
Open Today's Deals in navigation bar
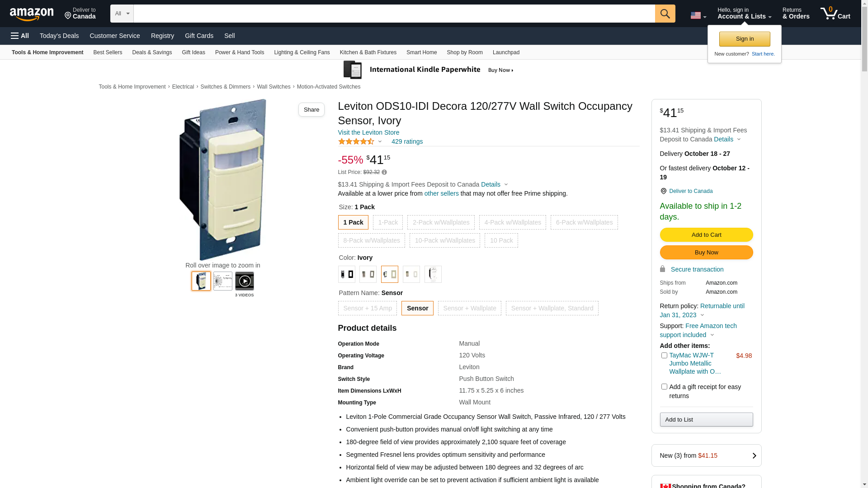tap(59, 36)
